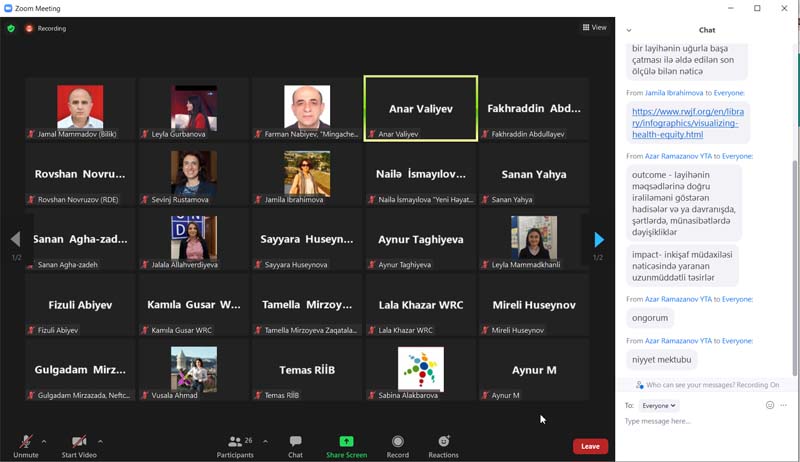Toggle the Chat panel icon
The image size is (800, 462).
pos(295,445)
